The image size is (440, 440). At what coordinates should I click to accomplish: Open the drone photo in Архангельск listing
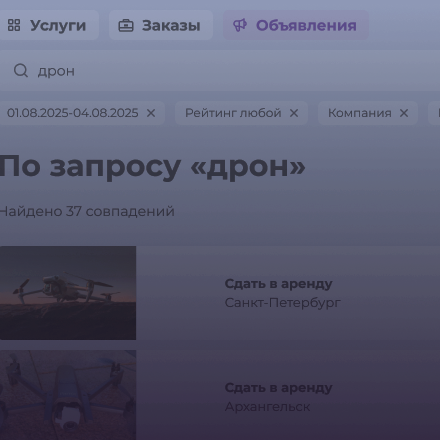[68, 395]
